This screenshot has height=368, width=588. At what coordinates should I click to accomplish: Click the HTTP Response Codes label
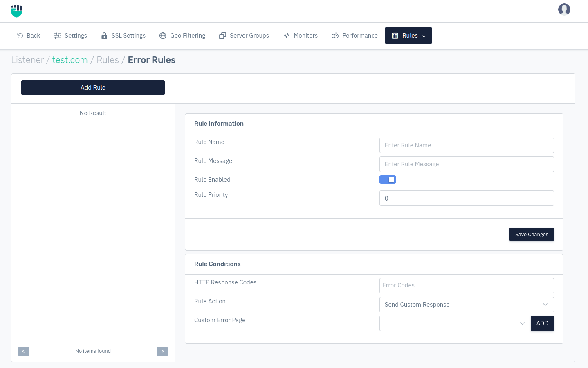tap(225, 282)
